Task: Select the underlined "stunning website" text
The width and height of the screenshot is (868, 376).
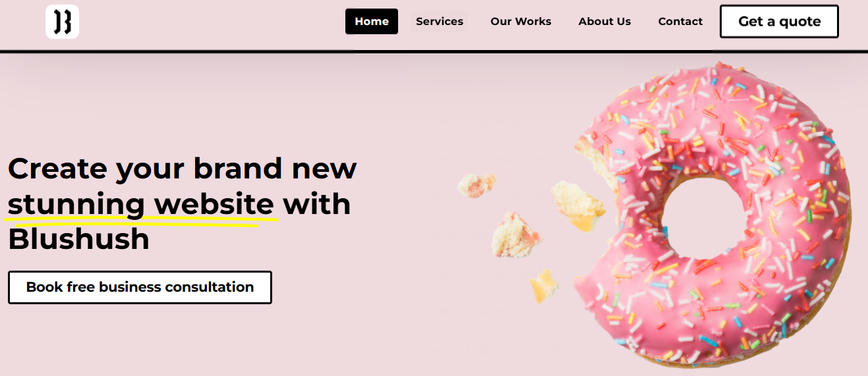Action: point(141,204)
